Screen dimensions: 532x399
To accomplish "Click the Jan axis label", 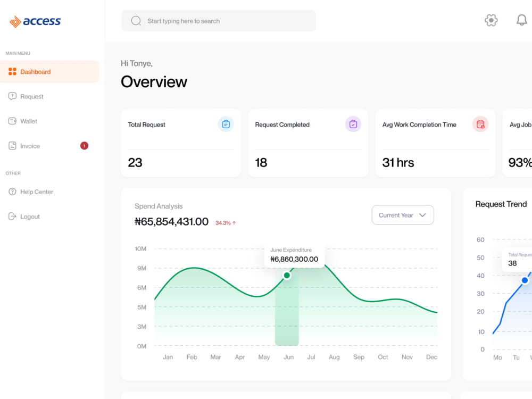I will tap(168, 357).
